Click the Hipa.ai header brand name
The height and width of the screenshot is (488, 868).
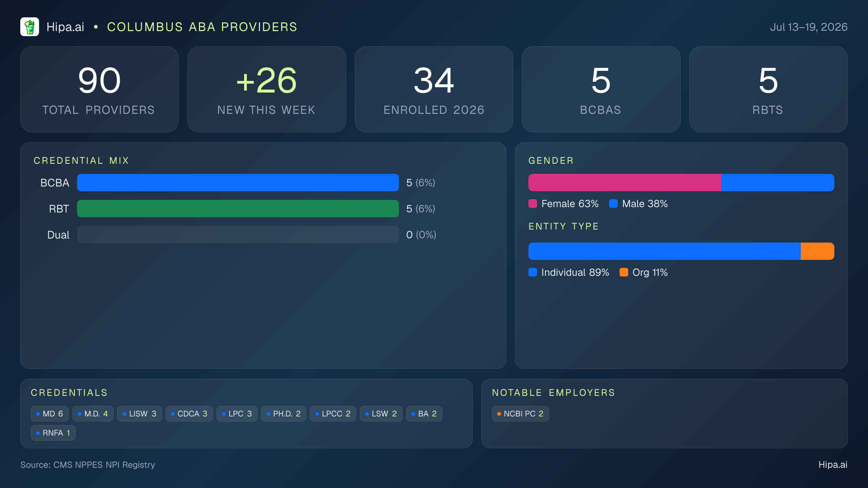tap(65, 27)
